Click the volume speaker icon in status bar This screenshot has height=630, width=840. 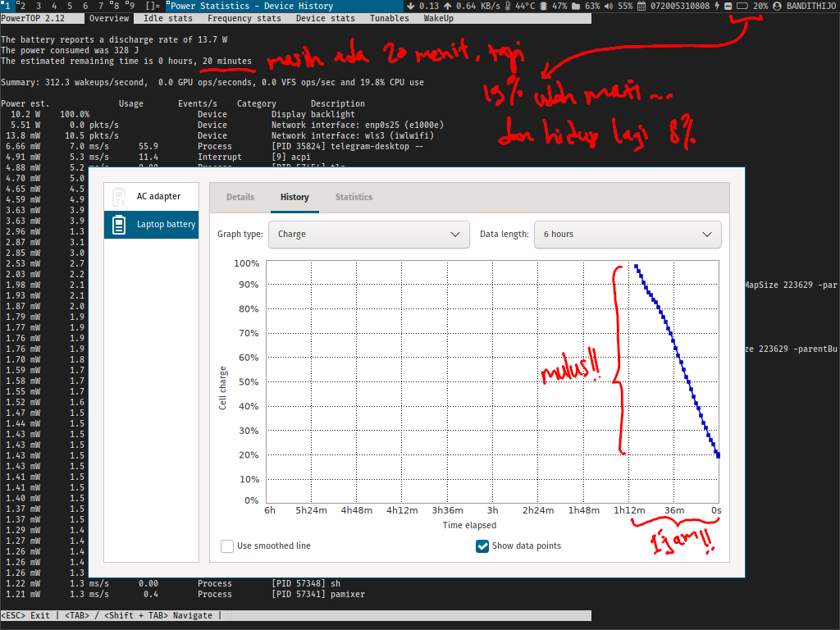[x=609, y=6]
